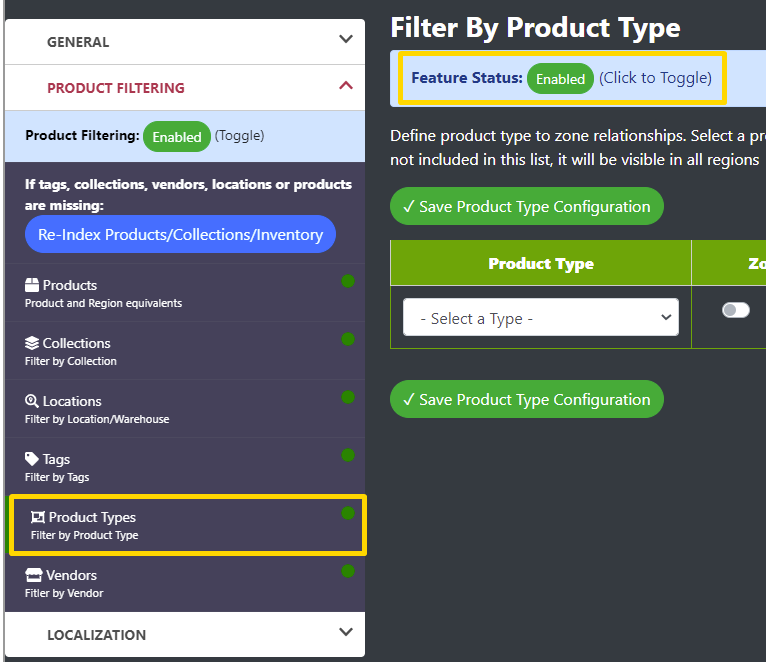Image resolution: width=766 pixels, height=662 pixels.
Task: Open the GENERAL menu section
Action: (185, 42)
